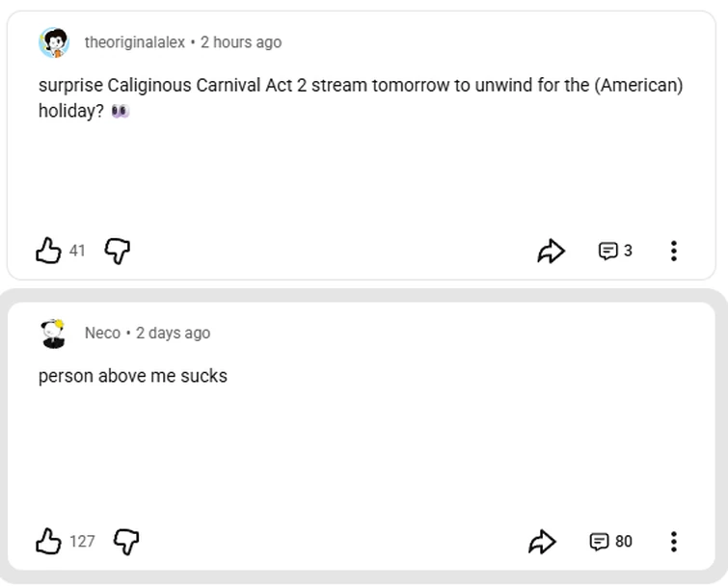Open the post permalink "2 hours ago"
This screenshot has width=728, height=588.
tap(241, 42)
